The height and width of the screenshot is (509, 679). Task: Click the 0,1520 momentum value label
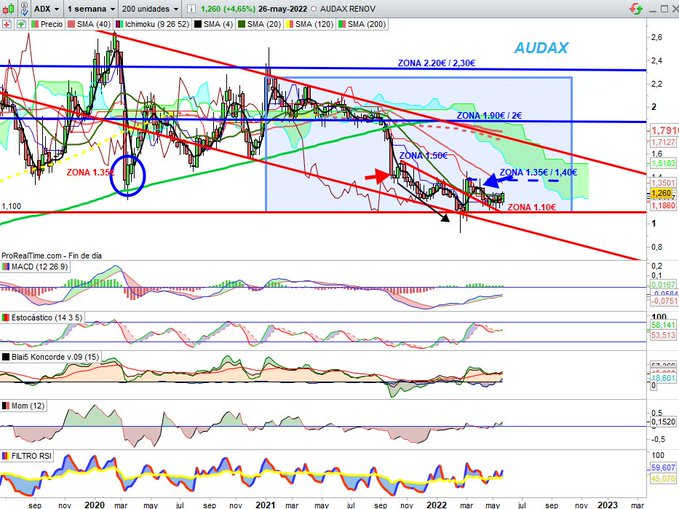click(663, 422)
